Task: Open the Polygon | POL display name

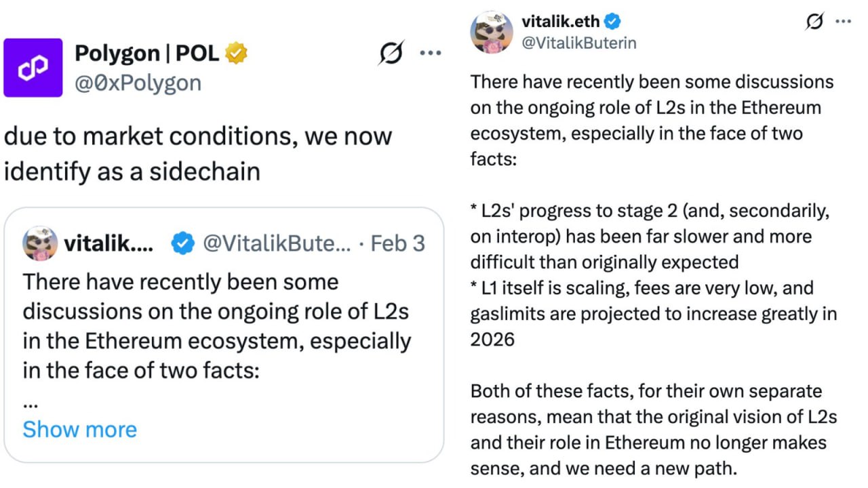Action: [x=146, y=53]
